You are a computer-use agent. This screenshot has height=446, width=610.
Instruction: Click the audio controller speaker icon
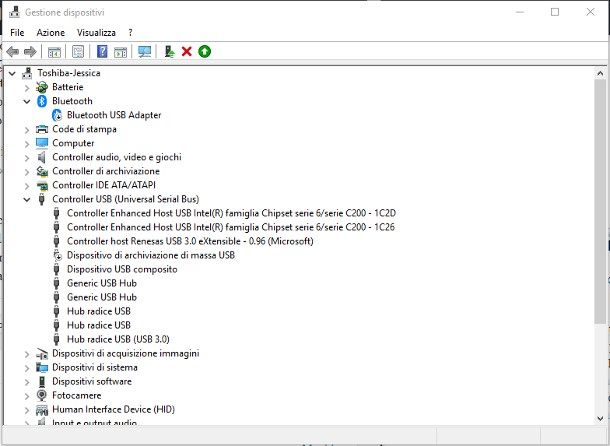point(42,157)
